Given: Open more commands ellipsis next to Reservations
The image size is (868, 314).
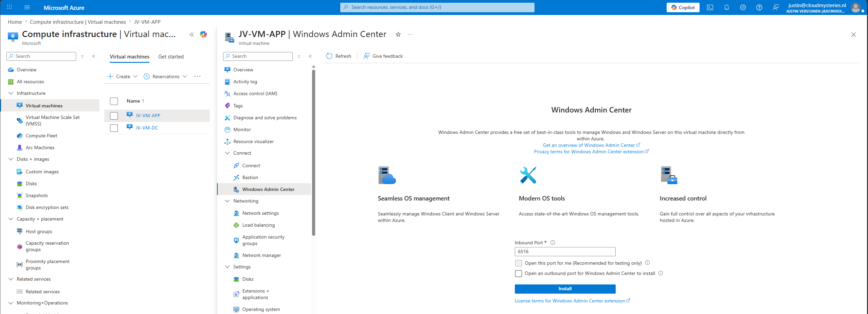Looking at the screenshot, I should (x=197, y=76).
